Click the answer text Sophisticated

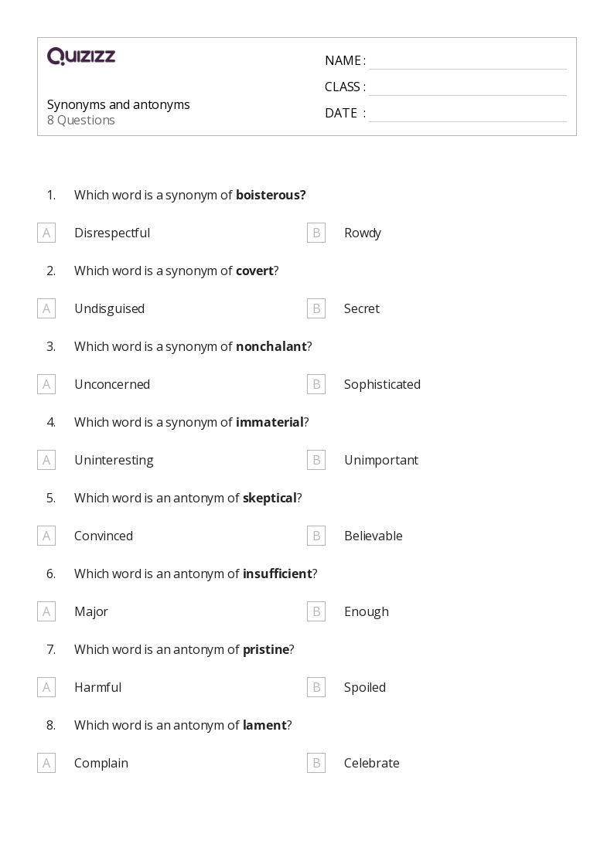pos(382,384)
